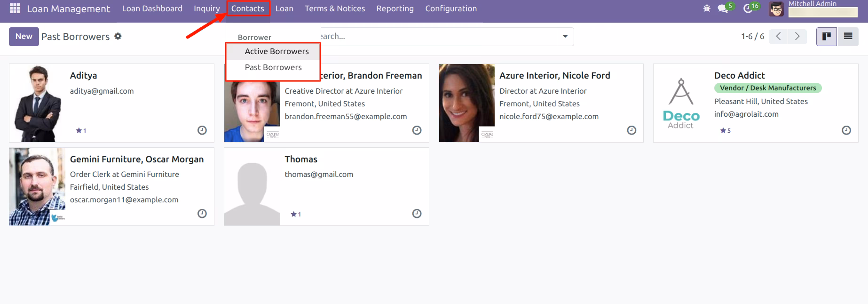Open the Configuration menu
This screenshot has height=304, width=868.
(x=451, y=8)
